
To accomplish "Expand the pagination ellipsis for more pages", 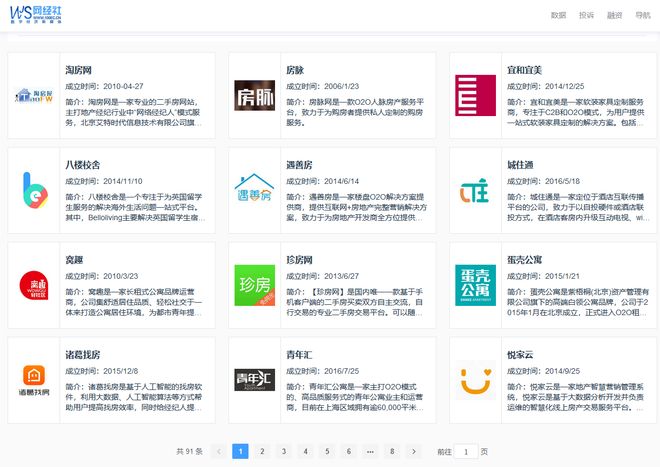I will tap(370, 451).
